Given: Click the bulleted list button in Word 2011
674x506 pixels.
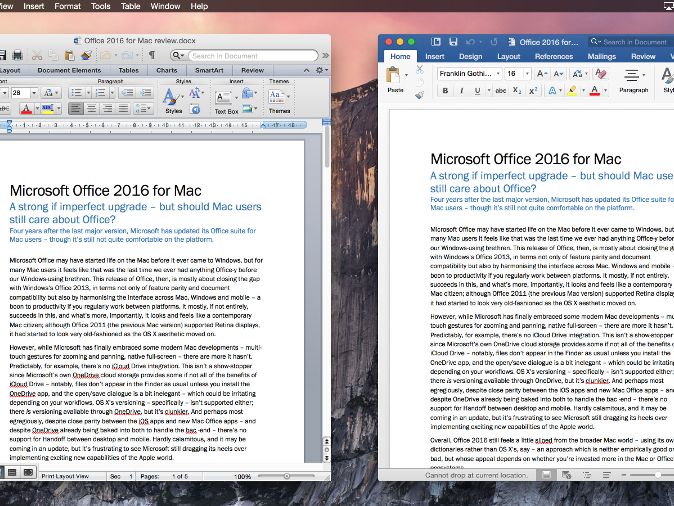Looking at the screenshot, I should tap(77, 92).
